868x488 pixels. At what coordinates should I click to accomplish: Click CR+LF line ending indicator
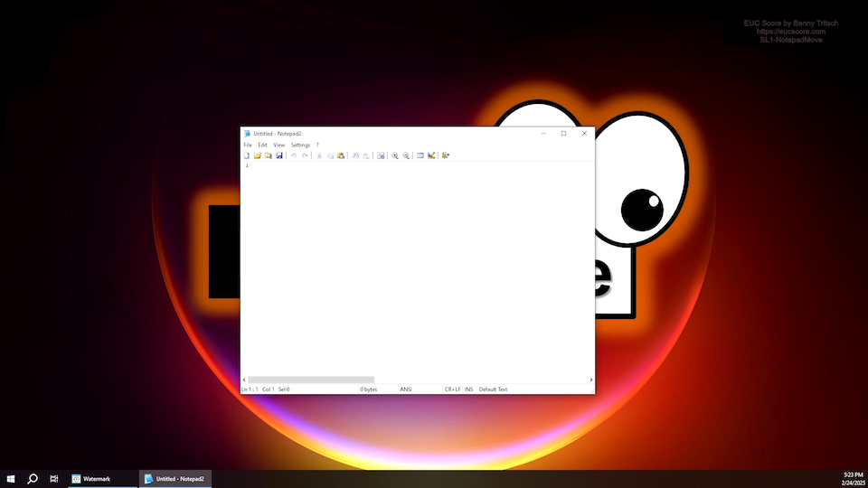(x=452, y=389)
